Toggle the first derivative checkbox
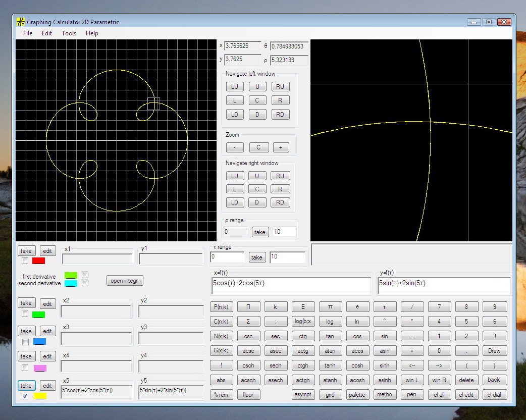The image size is (526, 420). [x=85, y=275]
